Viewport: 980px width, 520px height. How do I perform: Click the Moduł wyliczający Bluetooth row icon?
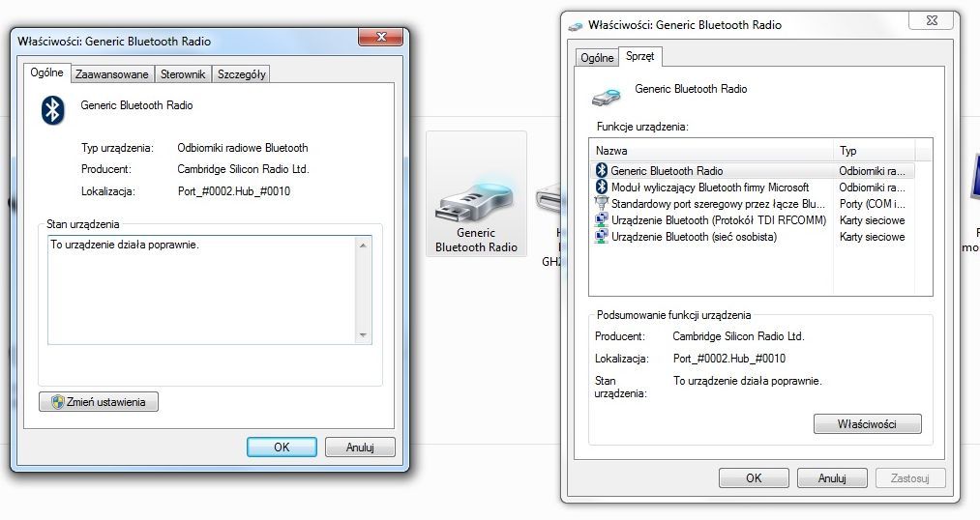click(x=601, y=188)
